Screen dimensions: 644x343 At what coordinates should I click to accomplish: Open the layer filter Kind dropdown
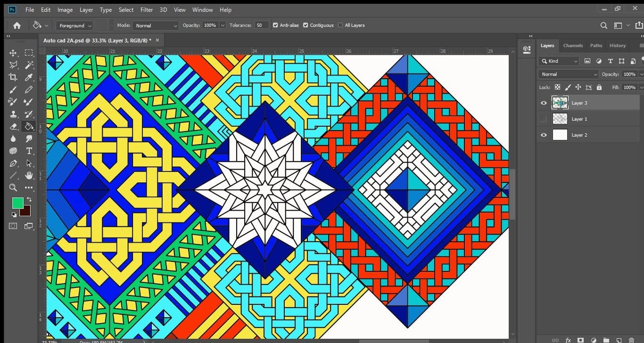click(559, 61)
